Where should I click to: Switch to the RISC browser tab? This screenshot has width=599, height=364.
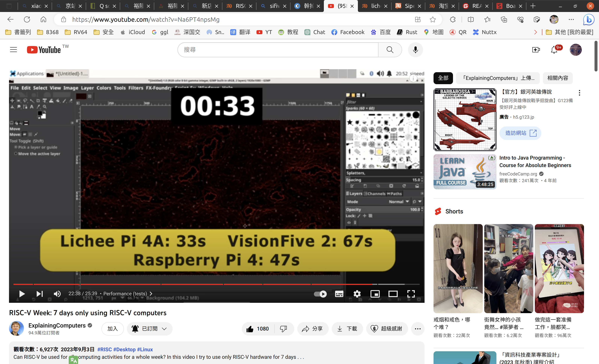tap(239, 6)
